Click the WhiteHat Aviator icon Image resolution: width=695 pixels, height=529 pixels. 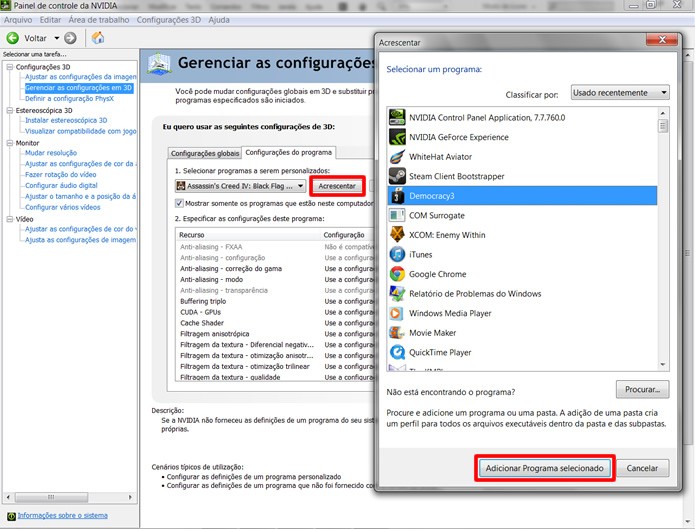[x=397, y=157]
